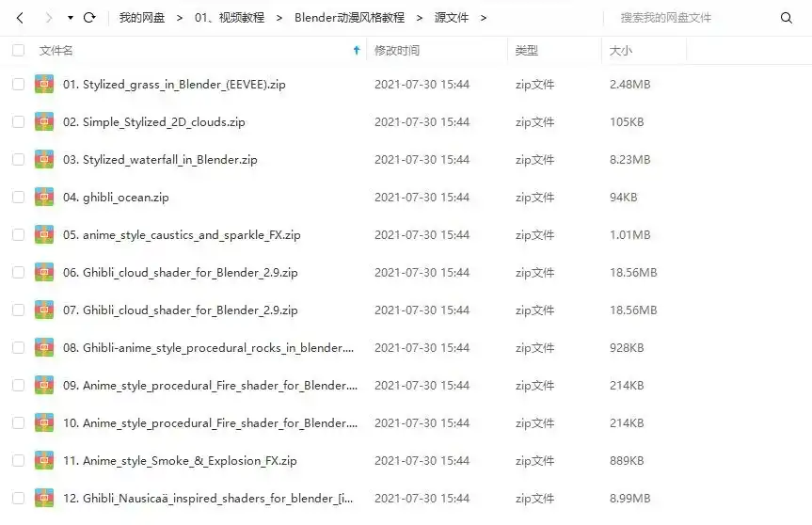Select file name 07. Ghibli_cloud_shader_for_Blender_2.9.zip

coord(181,310)
